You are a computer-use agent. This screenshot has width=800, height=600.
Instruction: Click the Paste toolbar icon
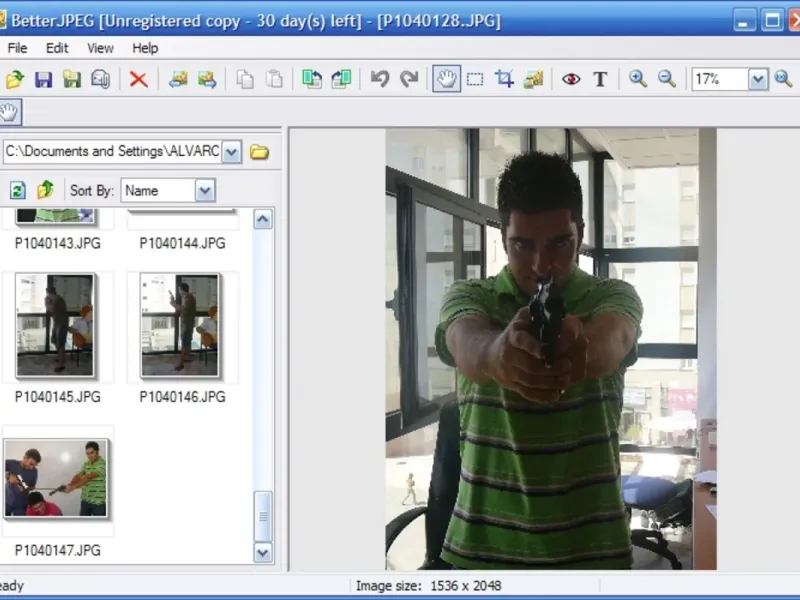(x=274, y=79)
